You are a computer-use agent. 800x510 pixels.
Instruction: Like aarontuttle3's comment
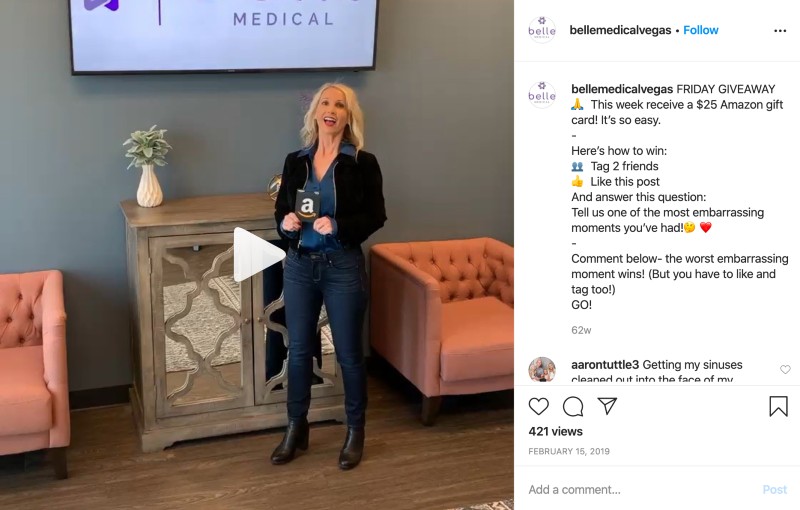click(x=785, y=369)
